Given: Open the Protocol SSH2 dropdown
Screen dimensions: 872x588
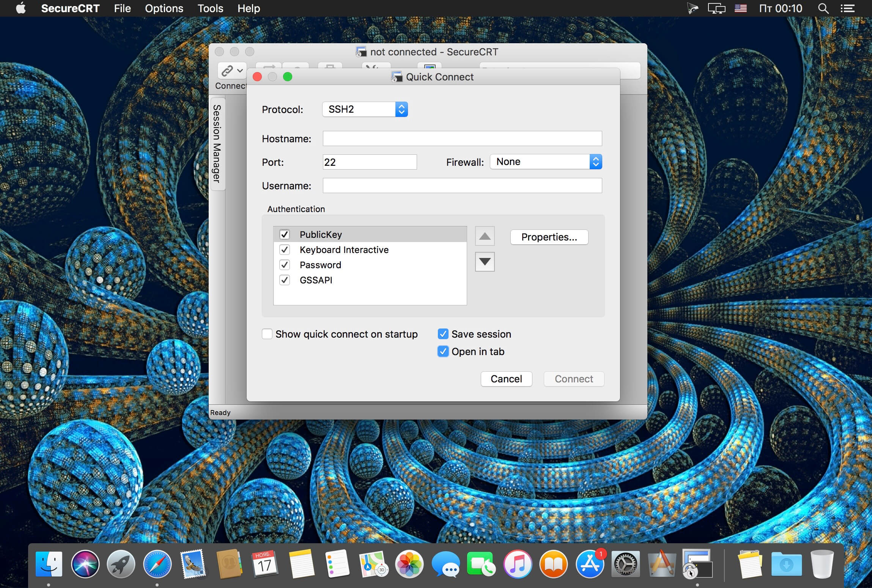Looking at the screenshot, I should coord(365,109).
